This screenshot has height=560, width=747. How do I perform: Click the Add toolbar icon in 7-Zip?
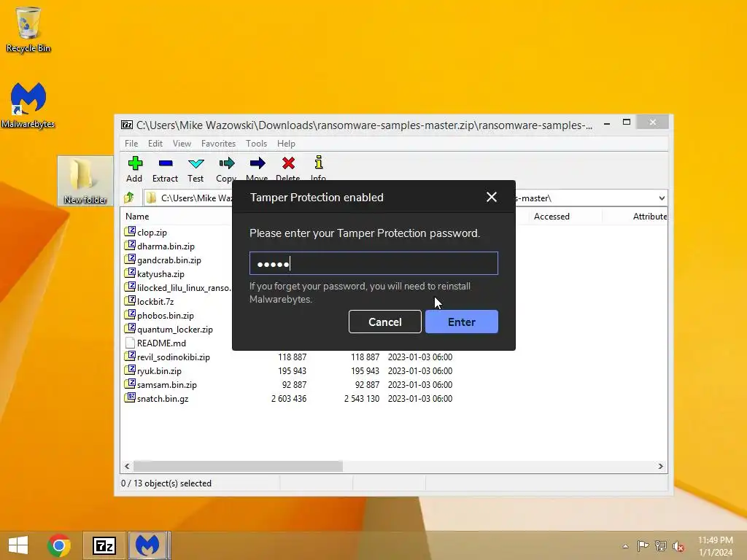[135, 163]
